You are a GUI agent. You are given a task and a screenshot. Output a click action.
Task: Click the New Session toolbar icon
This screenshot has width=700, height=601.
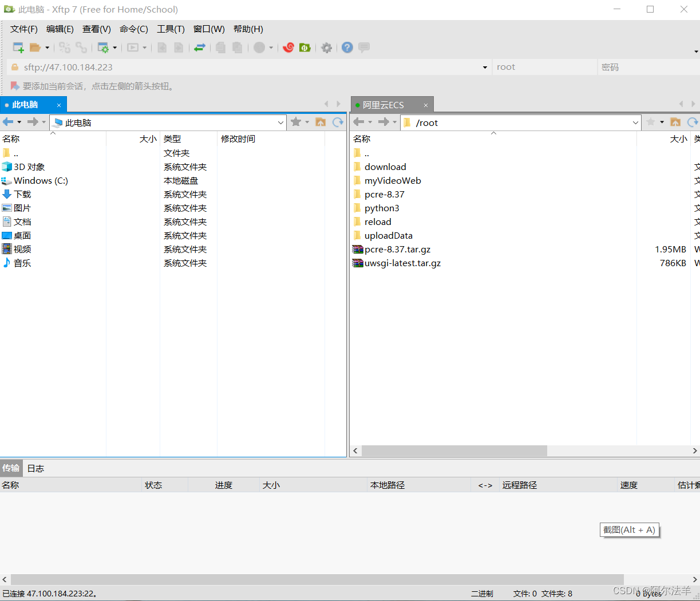(x=18, y=48)
